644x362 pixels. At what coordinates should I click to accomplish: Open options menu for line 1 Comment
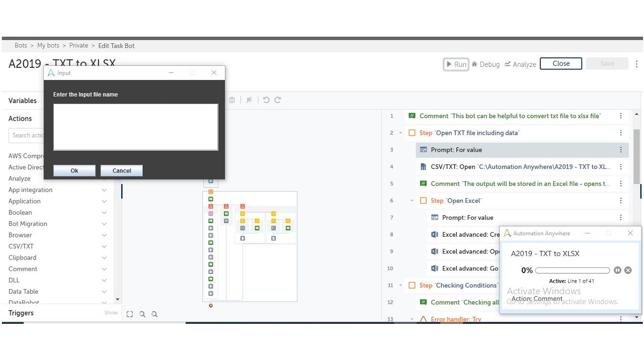[x=621, y=116]
